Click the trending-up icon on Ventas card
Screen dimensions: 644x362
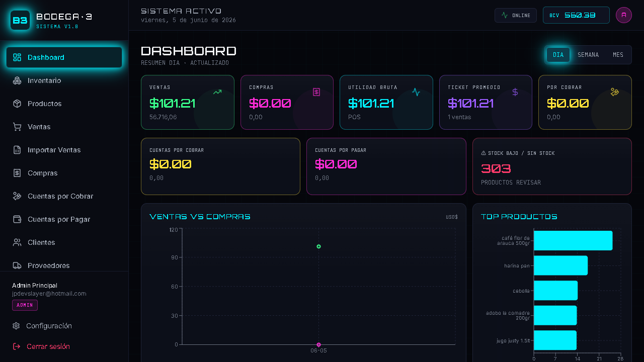(x=217, y=92)
